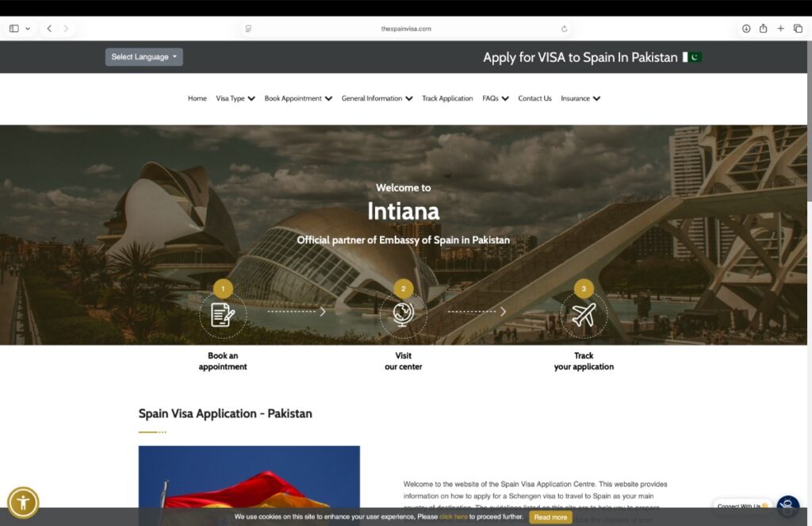Click the step 1 yellow badge
812x526 pixels.
pyautogui.click(x=223, y=289)
